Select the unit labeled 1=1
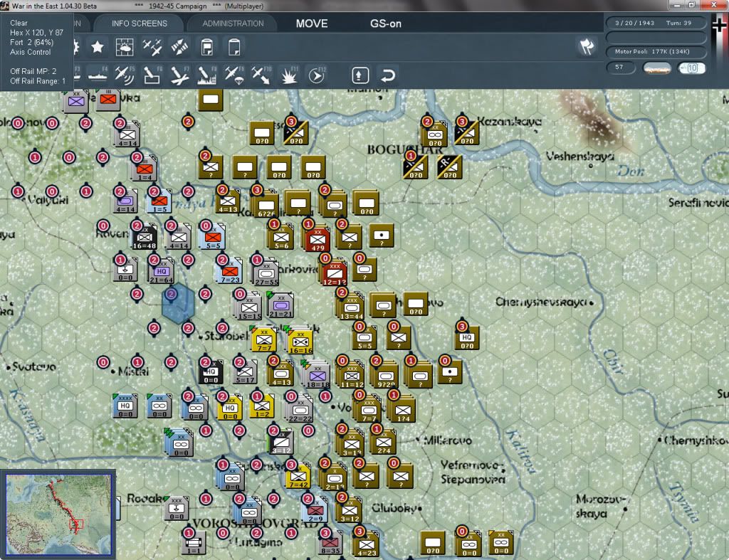This screenshot has height=560, width=729. point(194,543)
